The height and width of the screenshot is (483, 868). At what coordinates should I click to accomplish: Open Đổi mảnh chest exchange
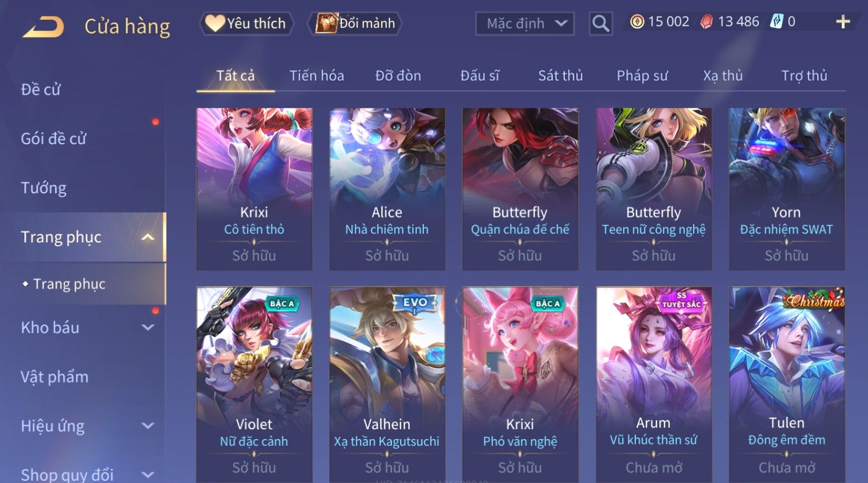click(x=356, y=24)
